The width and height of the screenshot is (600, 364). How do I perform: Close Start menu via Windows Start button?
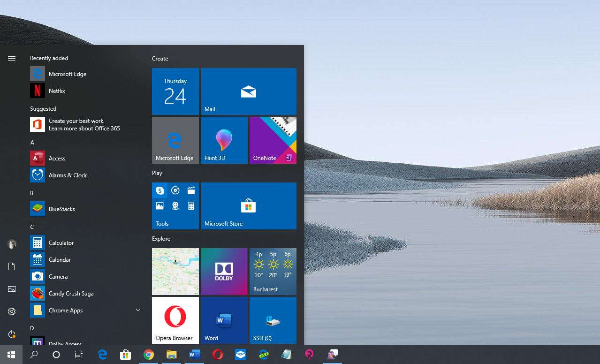(x=11, y=355)
